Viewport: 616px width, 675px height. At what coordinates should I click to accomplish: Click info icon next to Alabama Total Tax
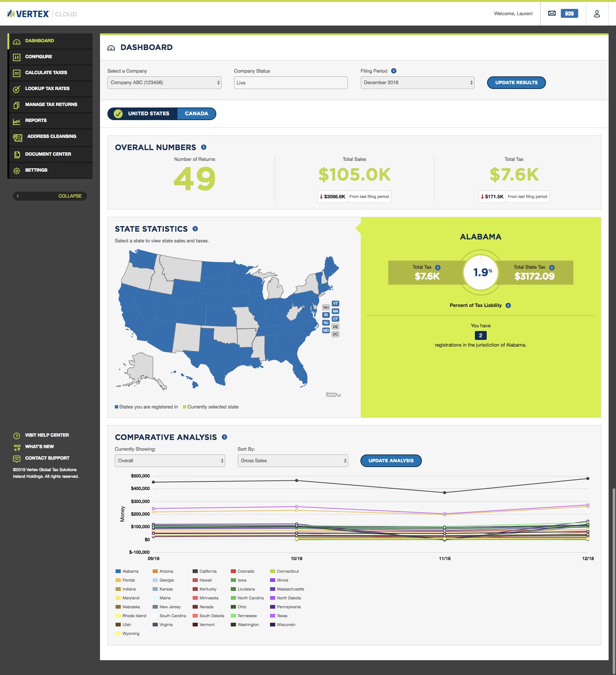click(438, 267)
